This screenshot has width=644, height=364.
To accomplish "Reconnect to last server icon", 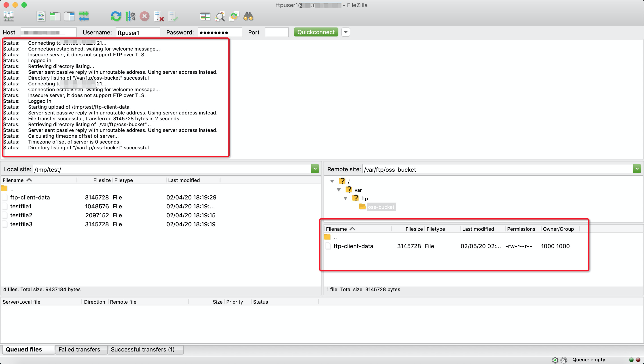I will pyautogui.click(x=173, y=17).
